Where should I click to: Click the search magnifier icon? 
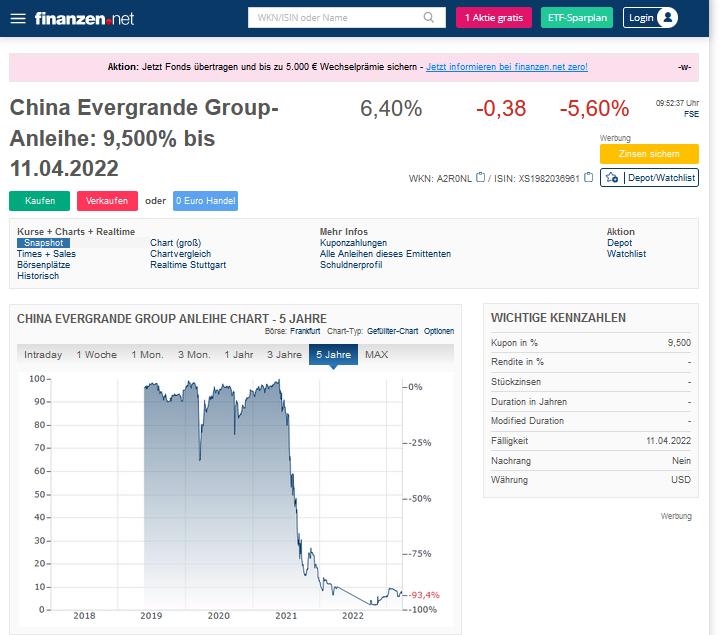429,18
